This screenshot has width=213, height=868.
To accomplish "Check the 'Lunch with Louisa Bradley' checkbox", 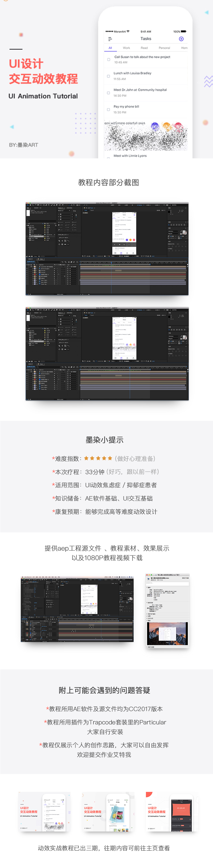I will [109, 76].
